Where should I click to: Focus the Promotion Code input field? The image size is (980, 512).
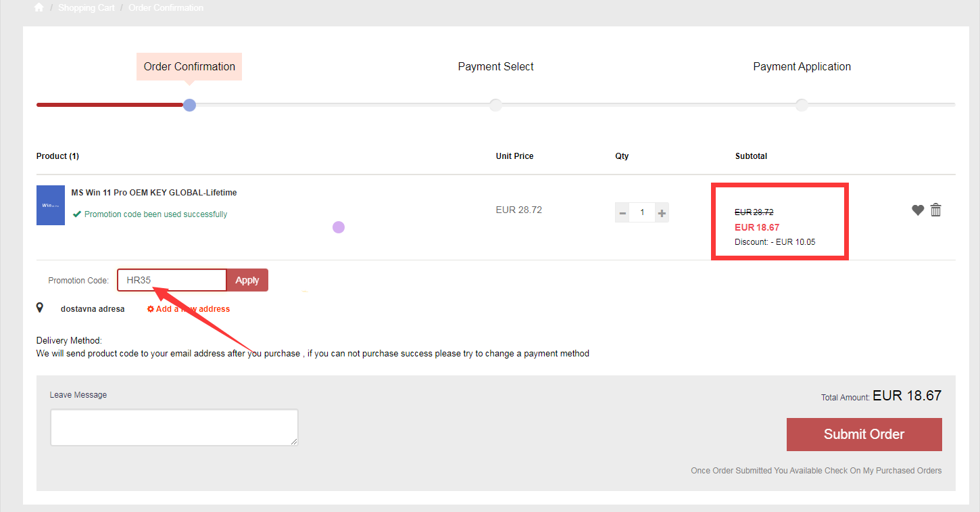coord(172,280)
